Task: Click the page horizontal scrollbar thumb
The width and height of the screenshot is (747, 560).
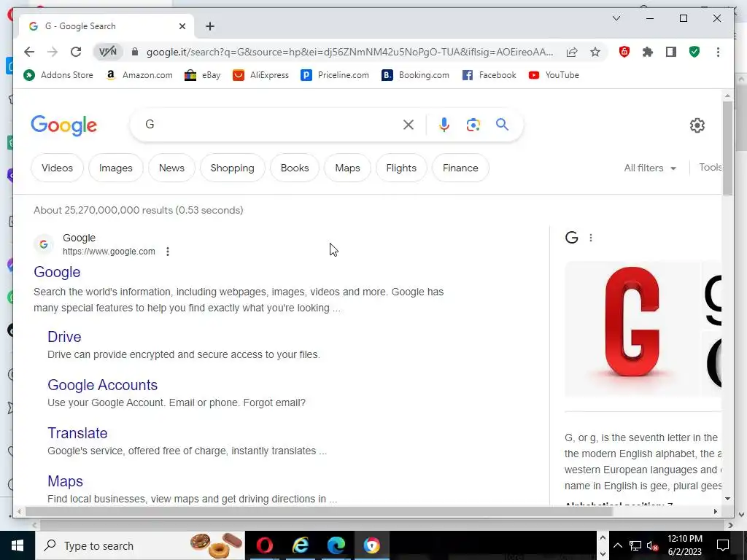Action: click(x=318, y=511)
